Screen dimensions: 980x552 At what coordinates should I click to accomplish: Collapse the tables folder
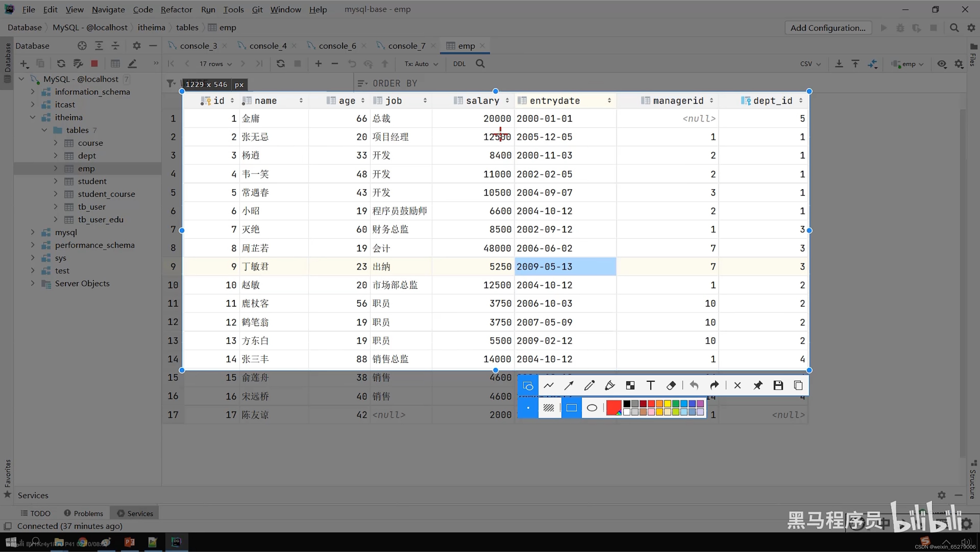45,130
